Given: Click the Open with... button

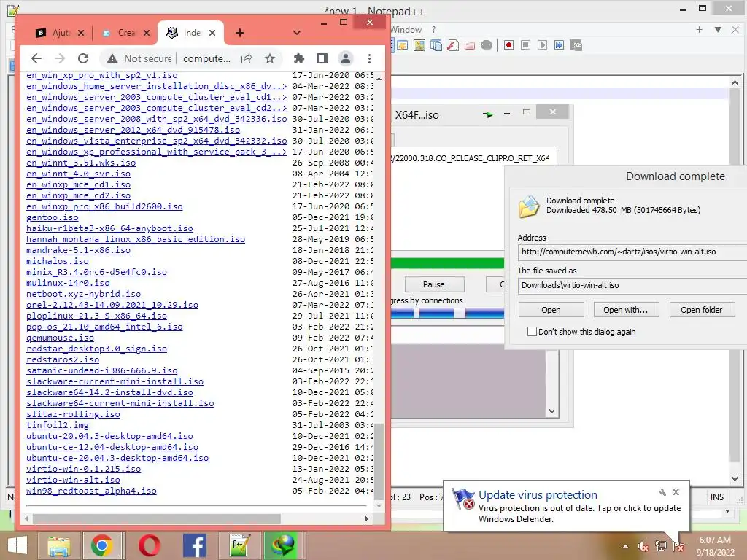Looking at the screenshot, I should (626, 310).
